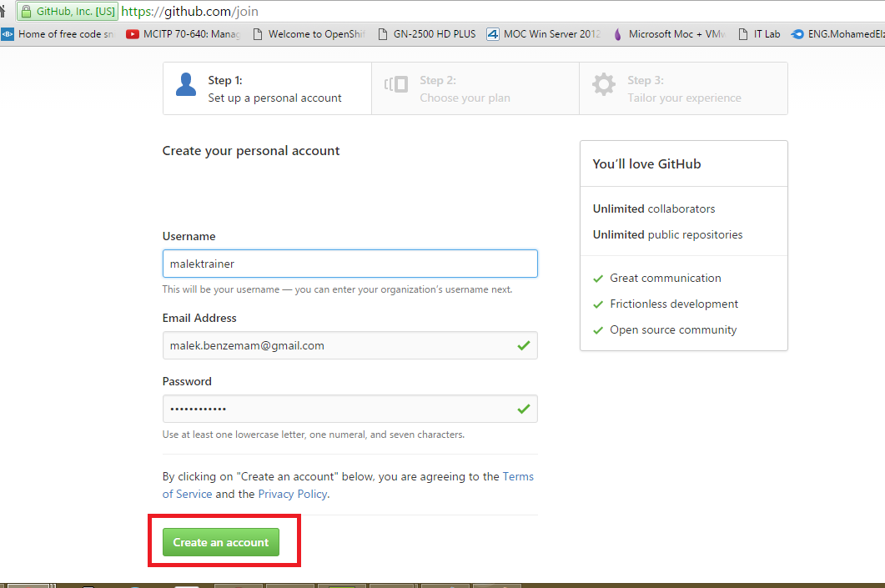Click the github.com/join URL in address bar

189,12
